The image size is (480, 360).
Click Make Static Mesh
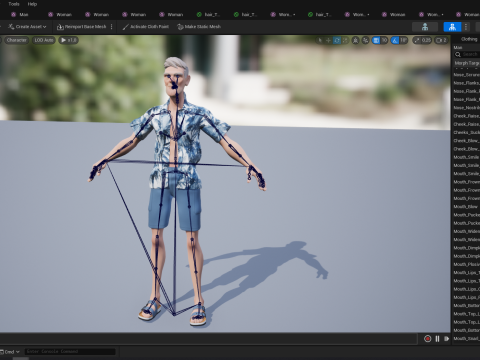click(199, 27)
